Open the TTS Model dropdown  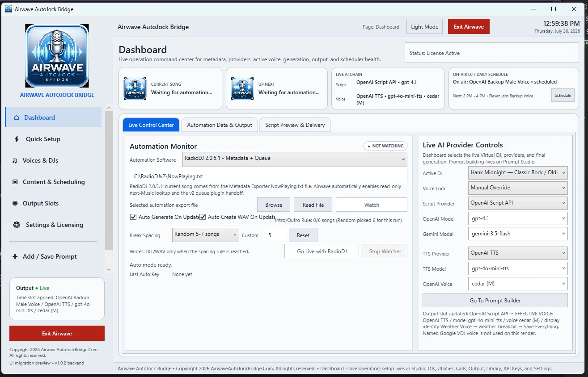(518, 268)
